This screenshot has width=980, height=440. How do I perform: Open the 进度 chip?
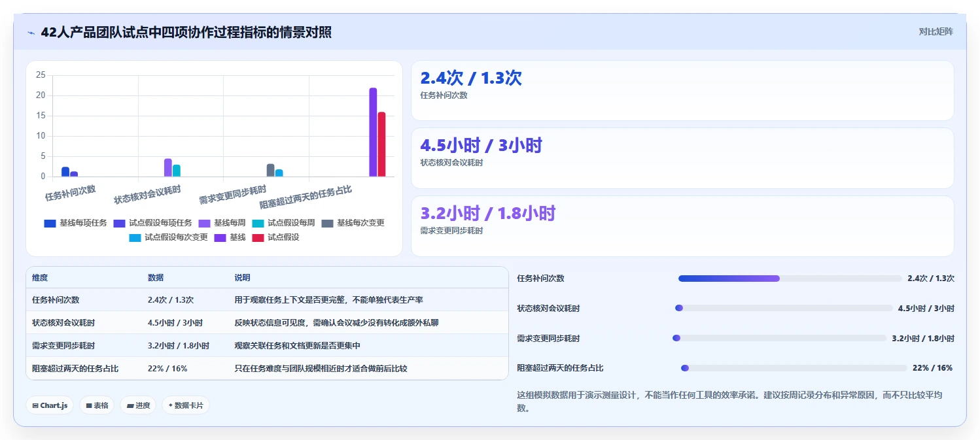pyautogui.click(x=138, y=405)
